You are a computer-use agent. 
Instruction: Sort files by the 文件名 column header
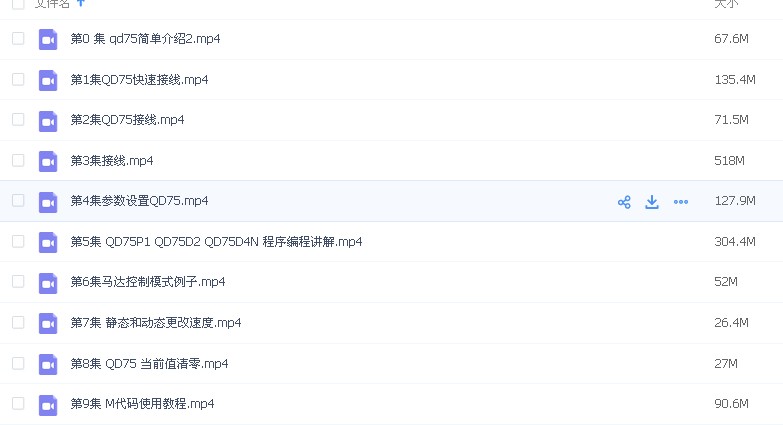tap(52, 4)
